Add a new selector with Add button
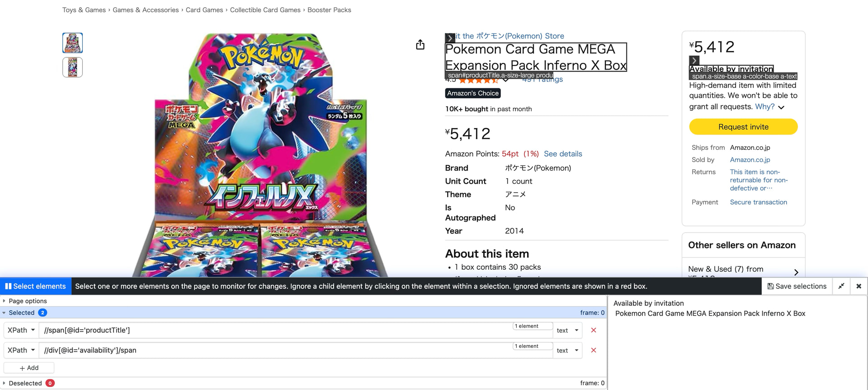Viewport: 868px width, 390px height. [x=29, y=368]
